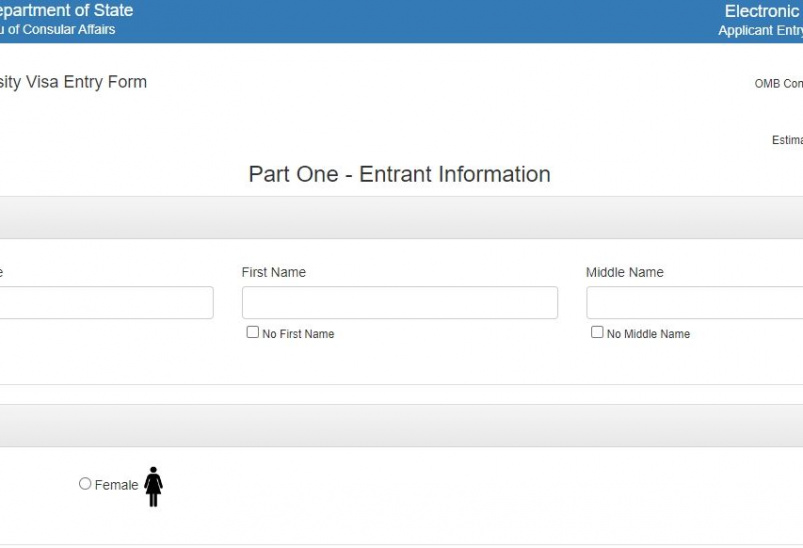Click the Female label text
The width and height of the screenshot is (803, 548).
pos(116,485)
